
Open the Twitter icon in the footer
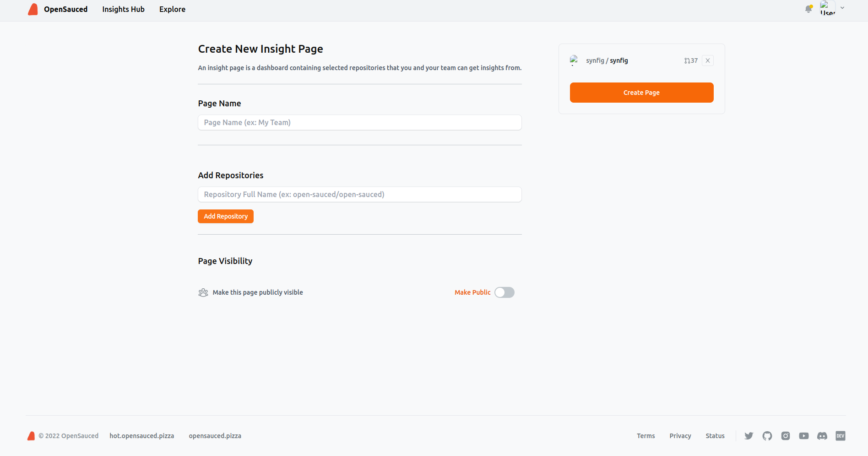[x=749, y=436]
